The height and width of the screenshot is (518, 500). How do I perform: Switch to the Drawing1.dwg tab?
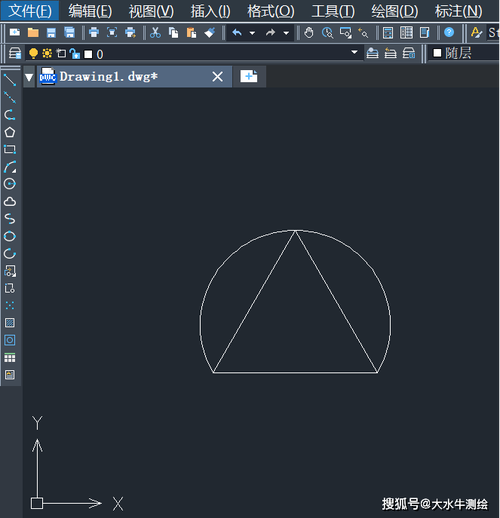coord(108,77)
